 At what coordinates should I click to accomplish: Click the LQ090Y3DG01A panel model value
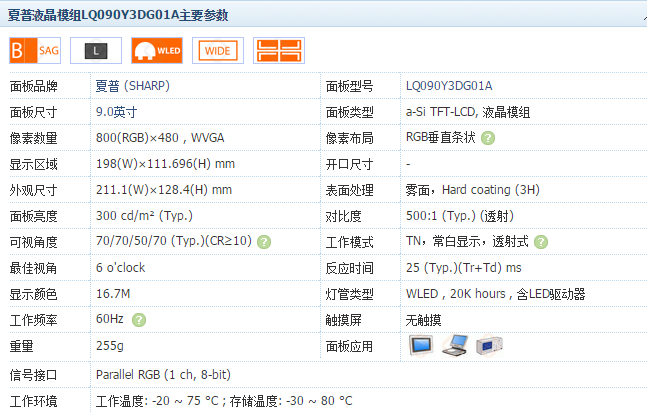[449, 86]
